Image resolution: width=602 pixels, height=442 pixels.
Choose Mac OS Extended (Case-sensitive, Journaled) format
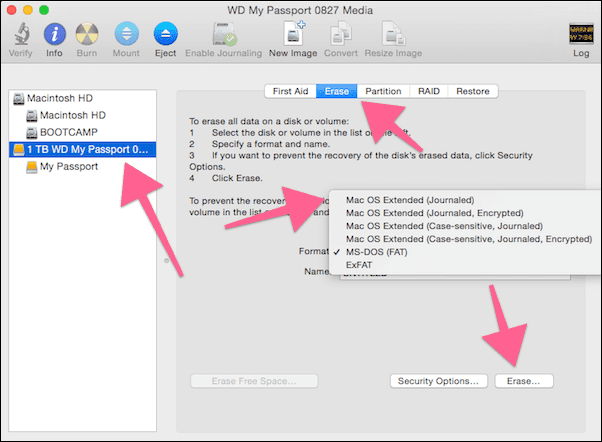[x=465, y=226]
